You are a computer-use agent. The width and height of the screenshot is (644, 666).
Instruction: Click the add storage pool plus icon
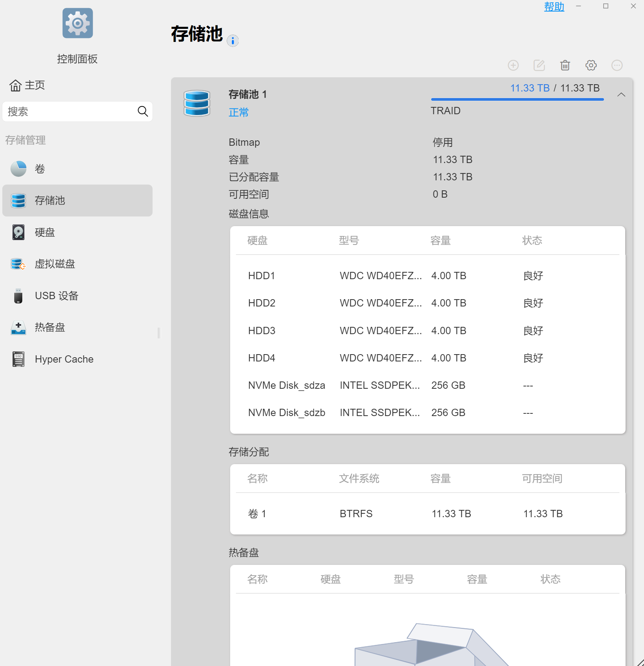pos(513,65)
